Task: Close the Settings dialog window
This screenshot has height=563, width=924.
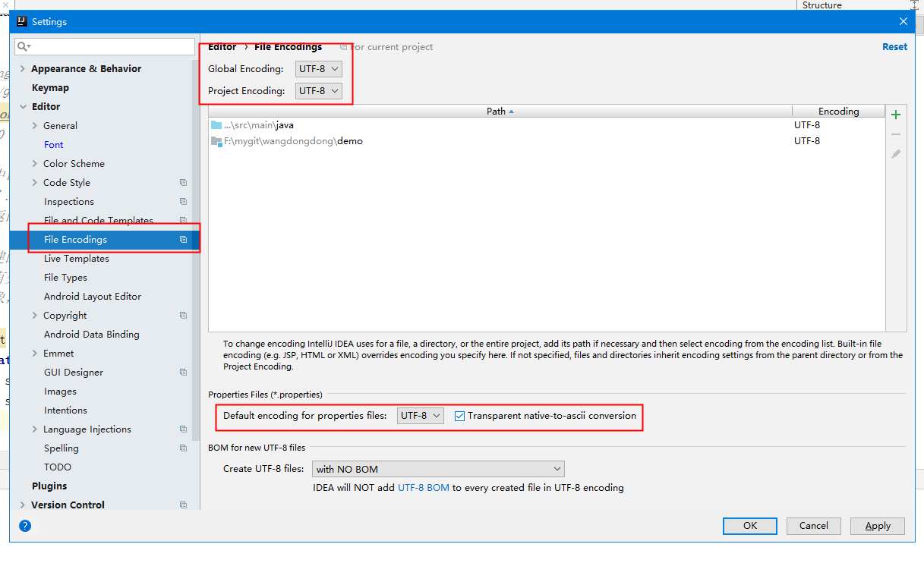Action: pos(903,21)
